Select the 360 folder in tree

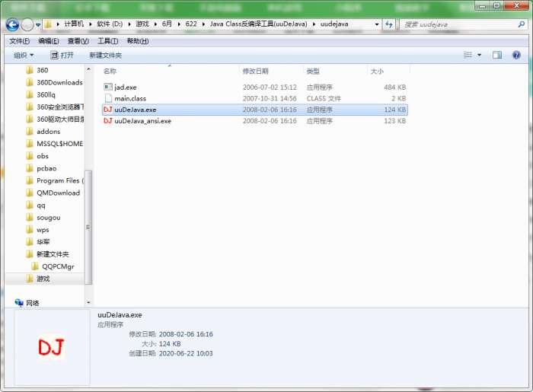pos(42,70)
